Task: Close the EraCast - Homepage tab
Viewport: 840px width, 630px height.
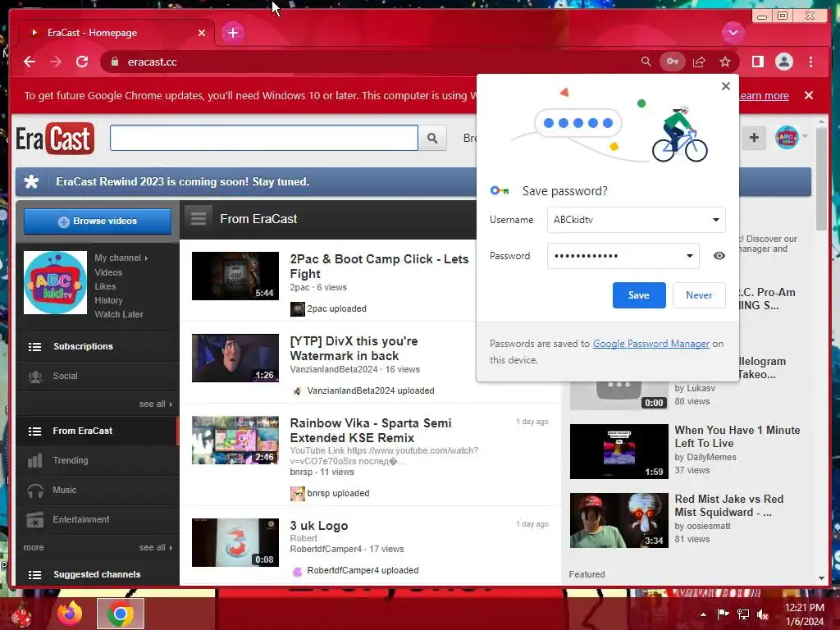Action: [202, 33]
